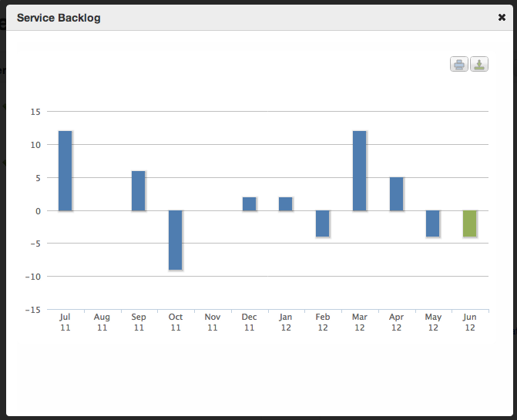The height and width of the screenshot is (420, 517).
Task: Click the Aug 11 axis label
Action: point(102,322)
